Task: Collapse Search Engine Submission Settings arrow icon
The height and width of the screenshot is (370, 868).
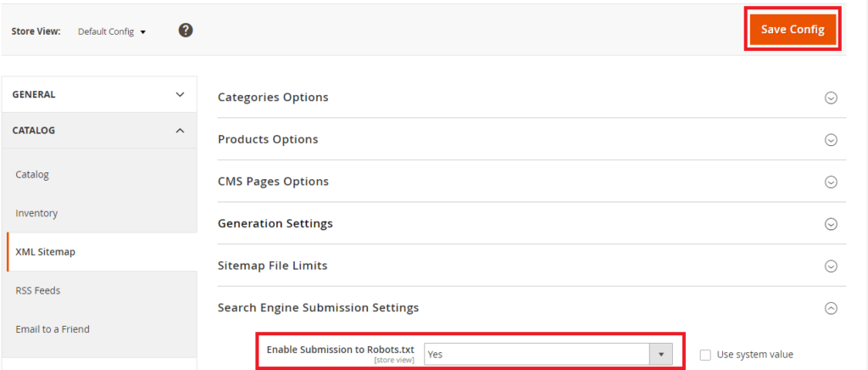Action: (831, 309)
